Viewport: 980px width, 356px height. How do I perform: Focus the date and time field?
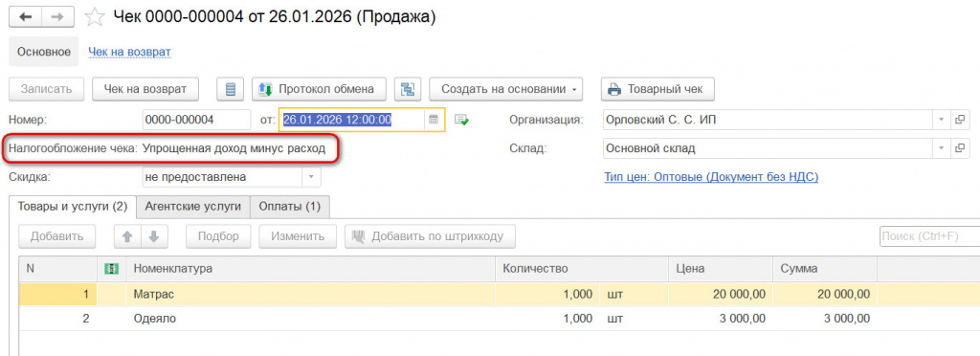tap(353, 120)
